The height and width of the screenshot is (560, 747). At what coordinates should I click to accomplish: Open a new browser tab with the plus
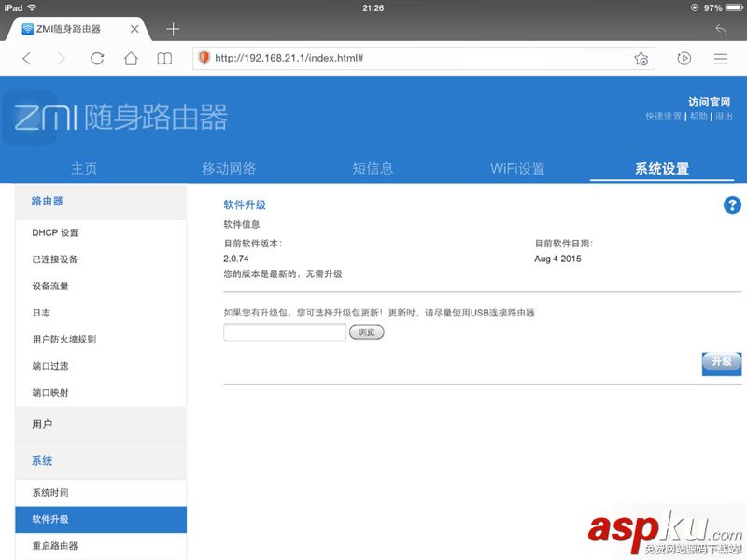tap(173, 29)
